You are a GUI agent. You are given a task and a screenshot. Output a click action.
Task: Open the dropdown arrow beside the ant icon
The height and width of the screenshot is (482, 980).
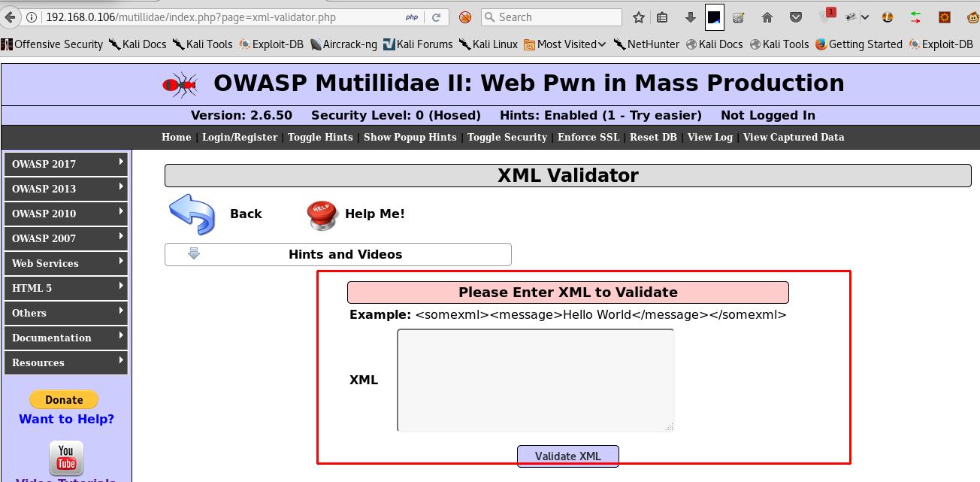[x=865, y=17]
